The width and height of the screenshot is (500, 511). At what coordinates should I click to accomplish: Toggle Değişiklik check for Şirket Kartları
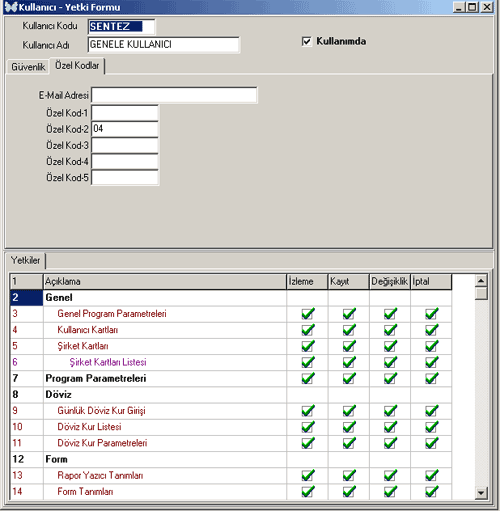tap(390, 346)
